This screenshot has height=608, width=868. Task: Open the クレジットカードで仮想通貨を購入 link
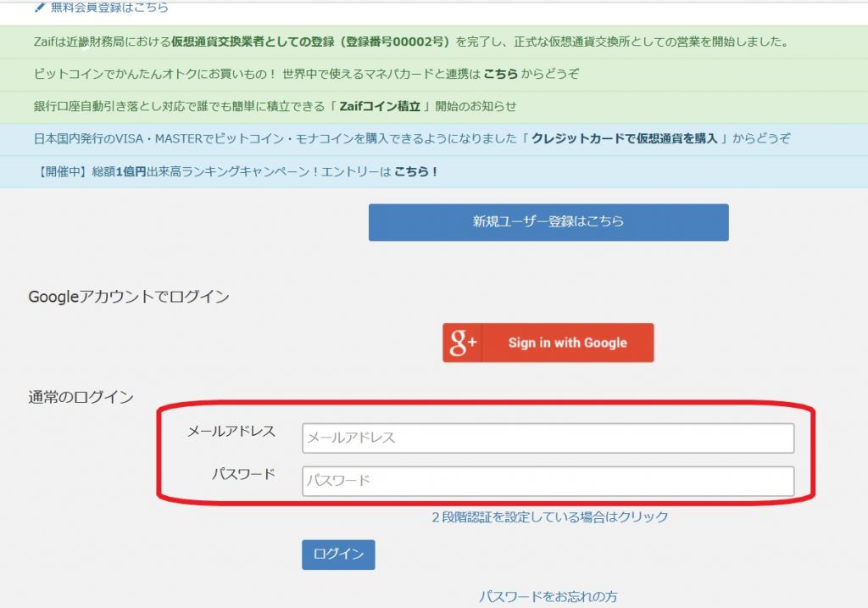625,138
